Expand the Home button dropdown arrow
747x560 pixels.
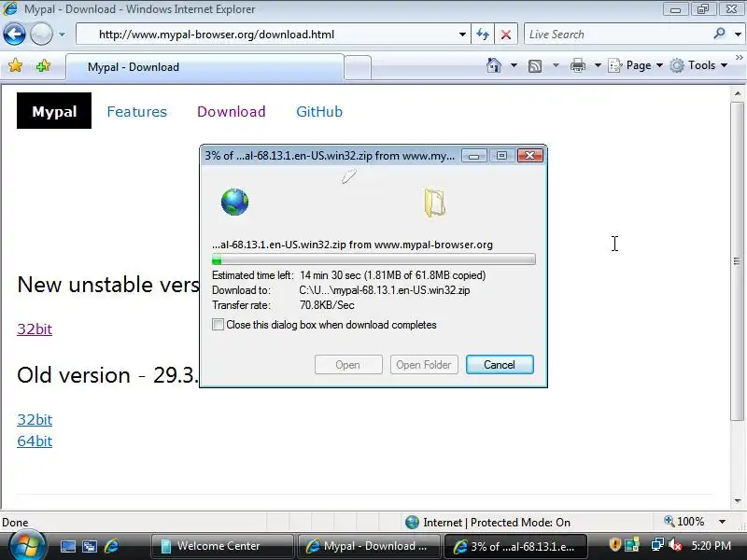(x=514, y=65)
